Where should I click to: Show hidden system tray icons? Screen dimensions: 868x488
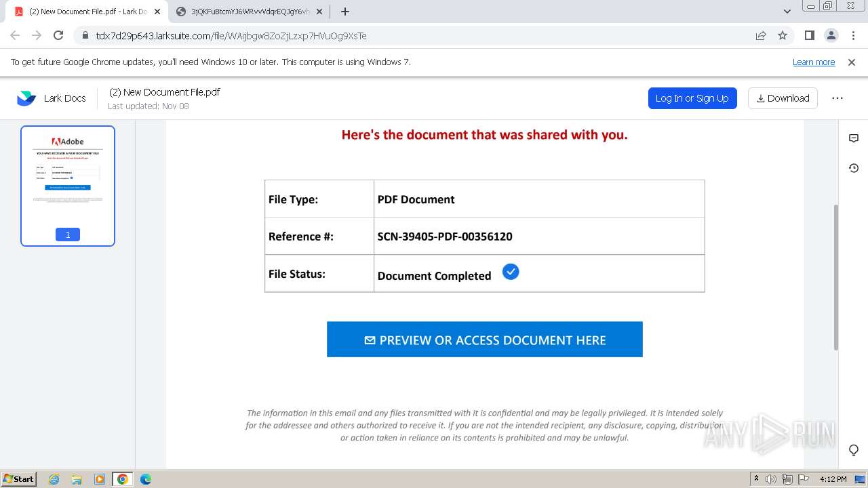(756, 479)
